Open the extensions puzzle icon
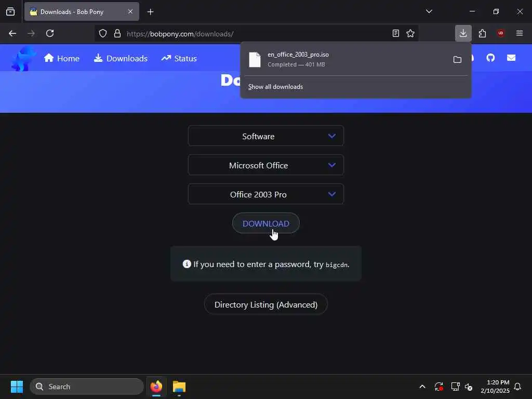 [x=482, y=33]
